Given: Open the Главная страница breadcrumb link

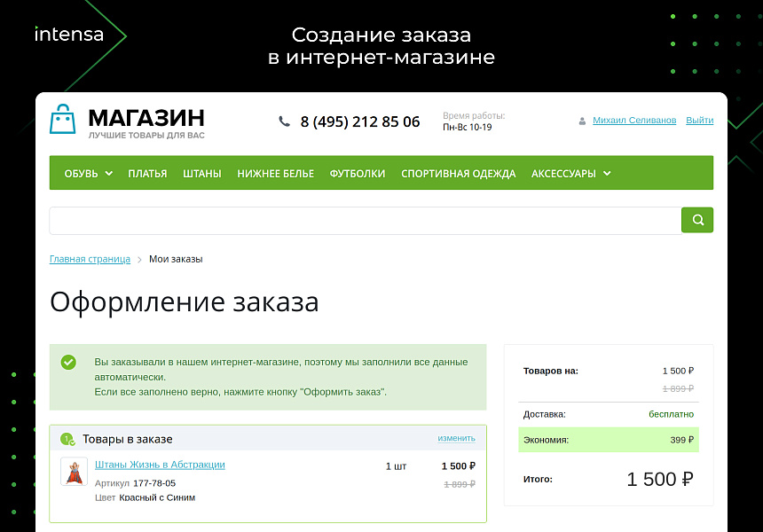Looking at the screenshot, I should (x=90, y=259).
